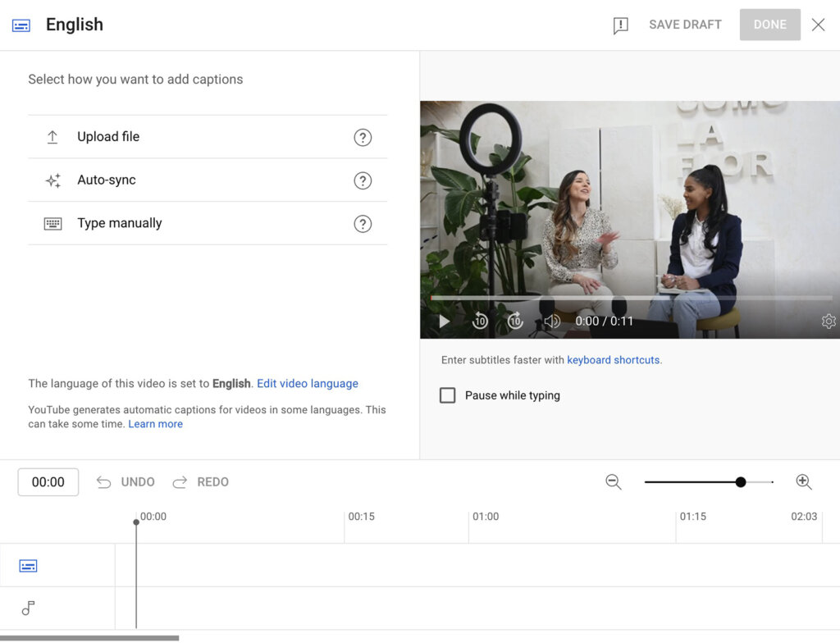Click the SAVE DRAFT button

pyautogui.click(x=685, y=25)
